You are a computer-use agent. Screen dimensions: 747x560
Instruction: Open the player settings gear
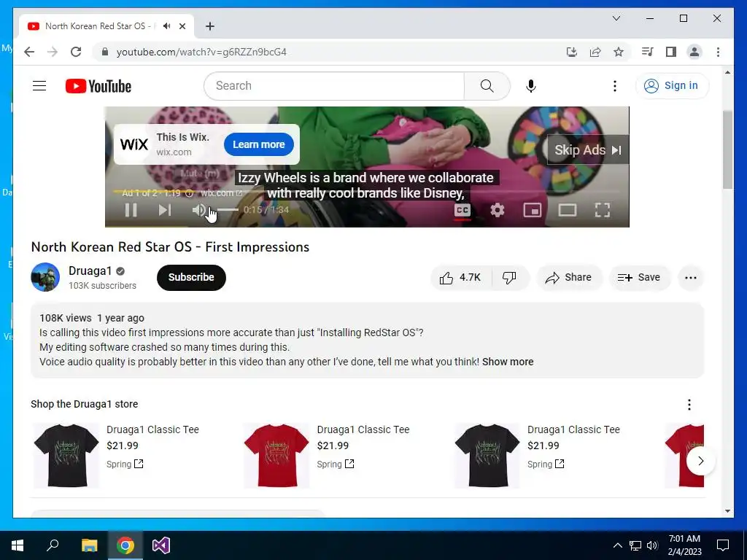point(498,210)
